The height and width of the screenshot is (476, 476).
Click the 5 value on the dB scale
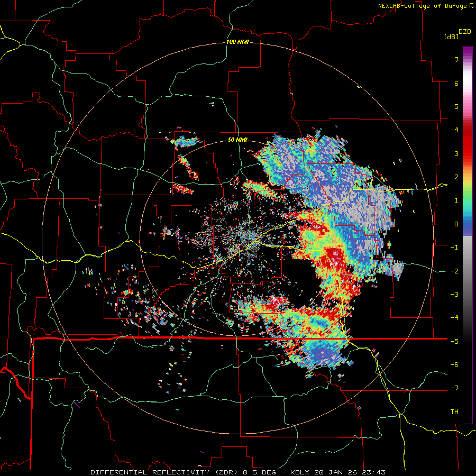456,106
